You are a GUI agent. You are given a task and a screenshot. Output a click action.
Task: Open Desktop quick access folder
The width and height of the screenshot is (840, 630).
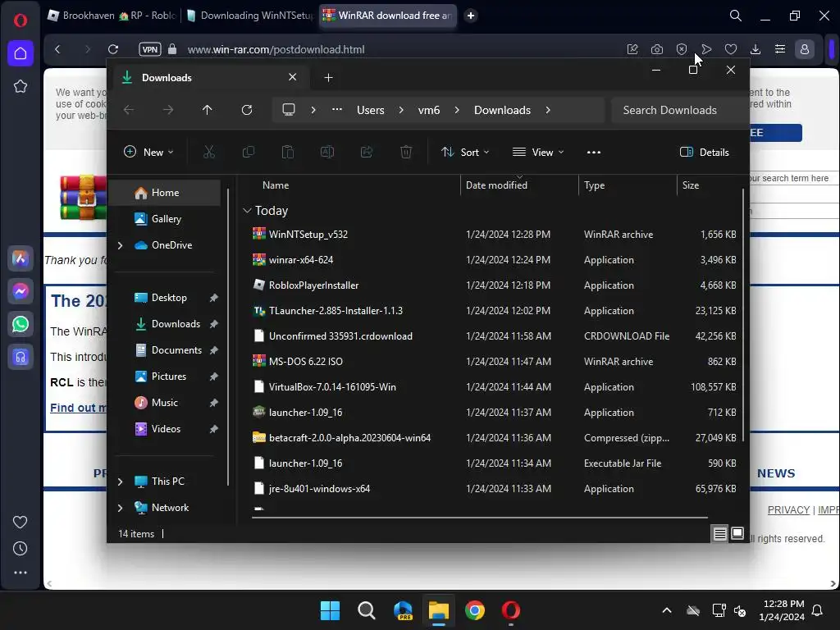169,298
